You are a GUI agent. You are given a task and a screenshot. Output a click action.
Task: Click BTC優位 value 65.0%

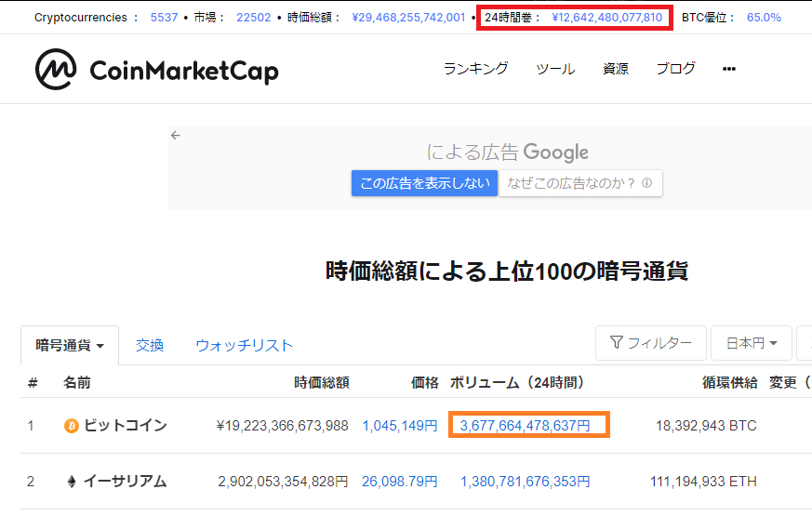click(764, 18)
